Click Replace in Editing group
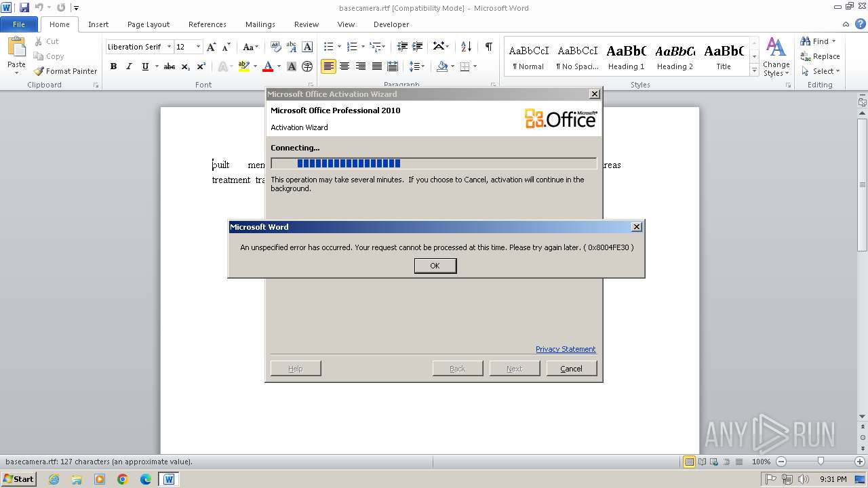Image resolution: width=868 pixels, height=488 pixels. 820,56
